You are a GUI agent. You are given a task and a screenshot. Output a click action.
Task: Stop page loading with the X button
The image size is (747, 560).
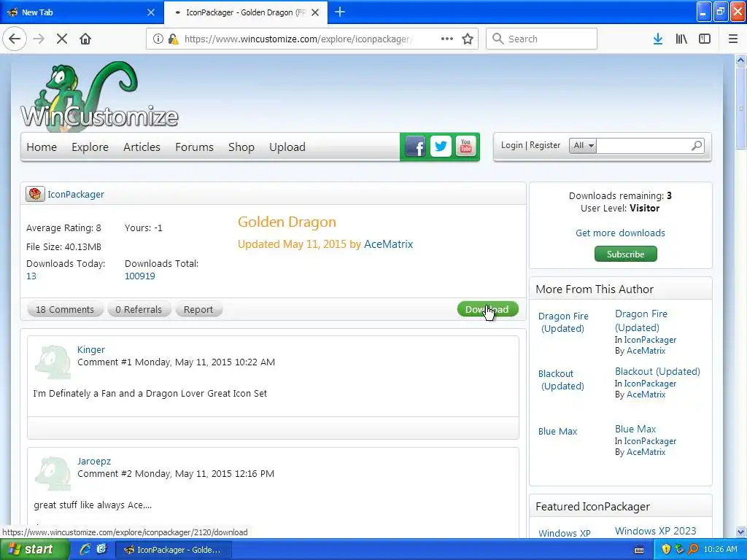[x=61, y=39]
